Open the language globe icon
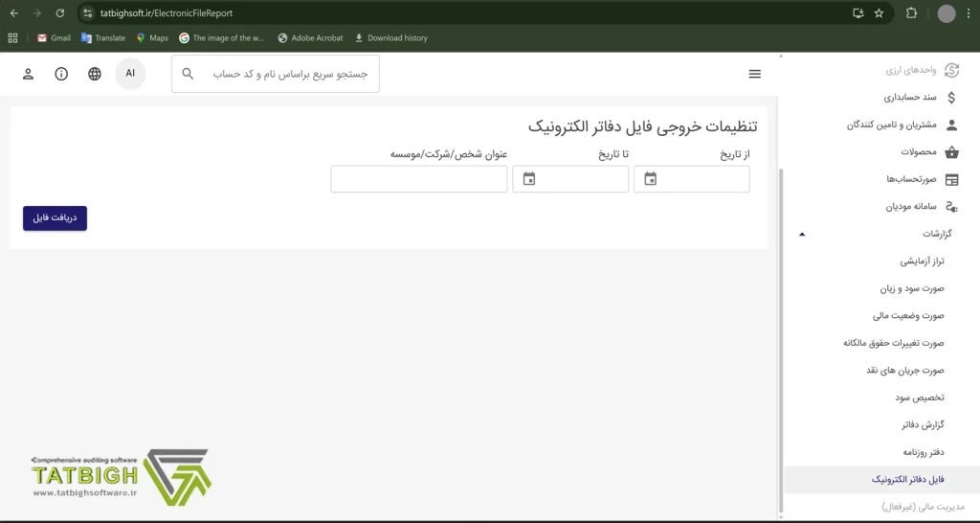 pos(95,74)
